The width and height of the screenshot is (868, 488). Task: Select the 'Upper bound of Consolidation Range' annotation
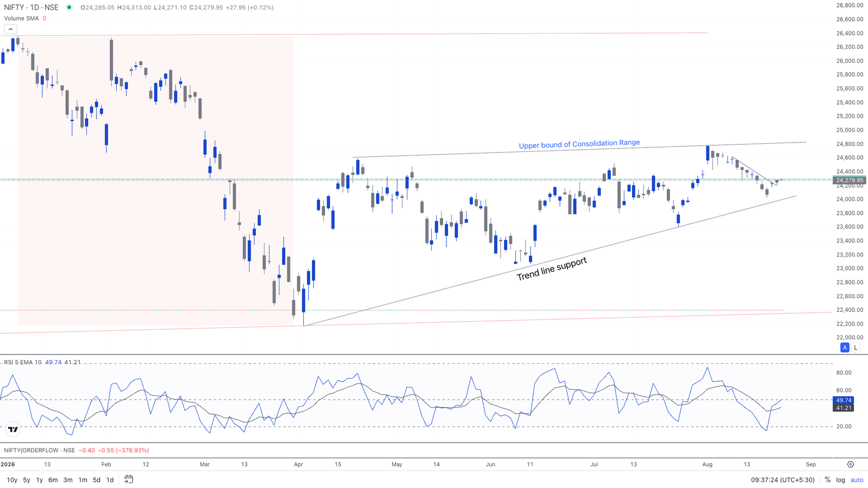point(579,144)
